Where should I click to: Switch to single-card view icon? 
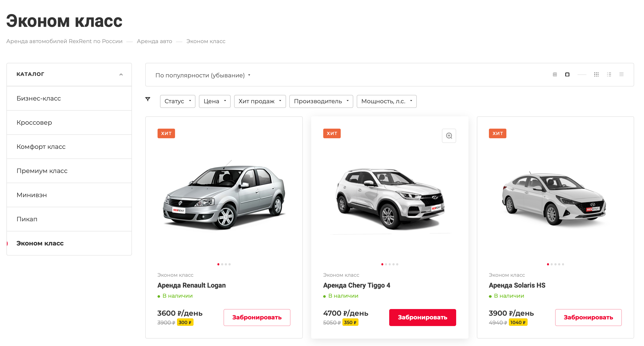click(x=567, y=74)
